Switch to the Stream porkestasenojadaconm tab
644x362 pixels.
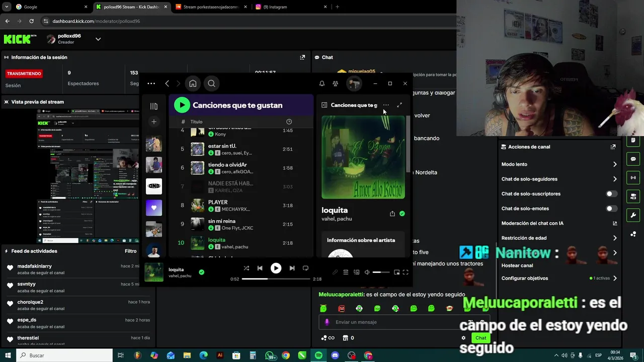point(210,7)
